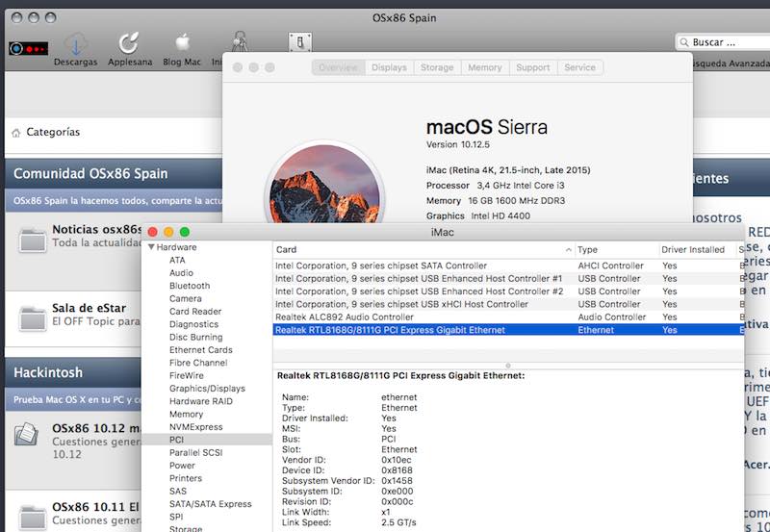Select USB Enhanced Host Controller #2 row

coord(508,291)
